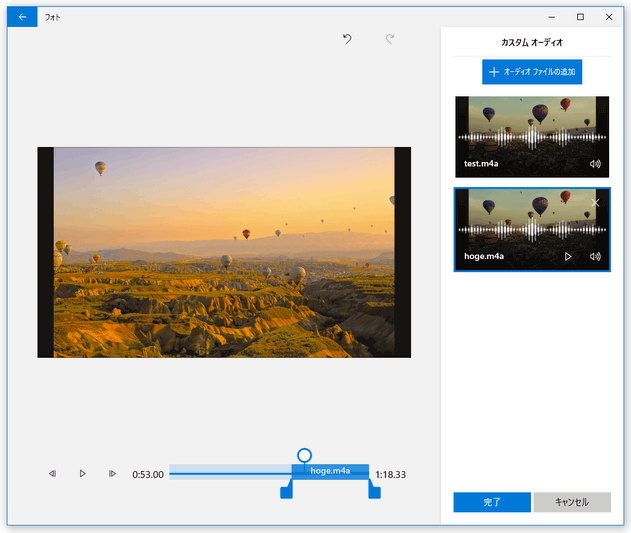Click the redo arrow icon

(x=390, y=39)
